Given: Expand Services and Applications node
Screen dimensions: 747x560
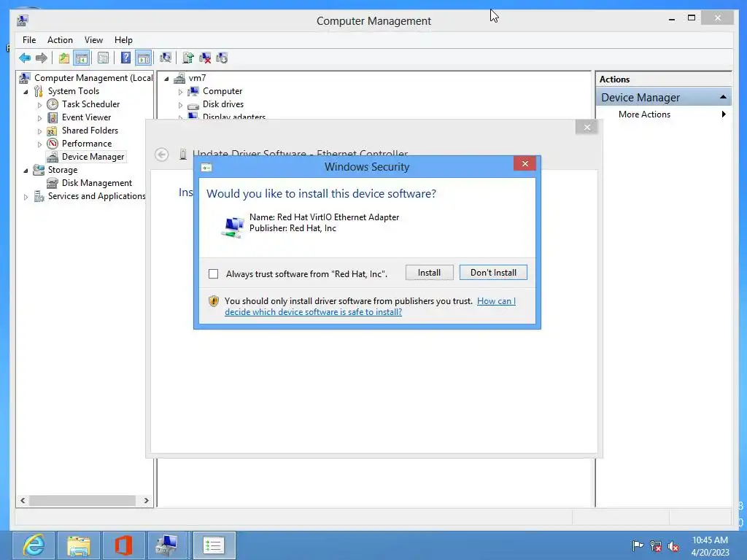Looking at the screenshot, I should click(26, 197).
